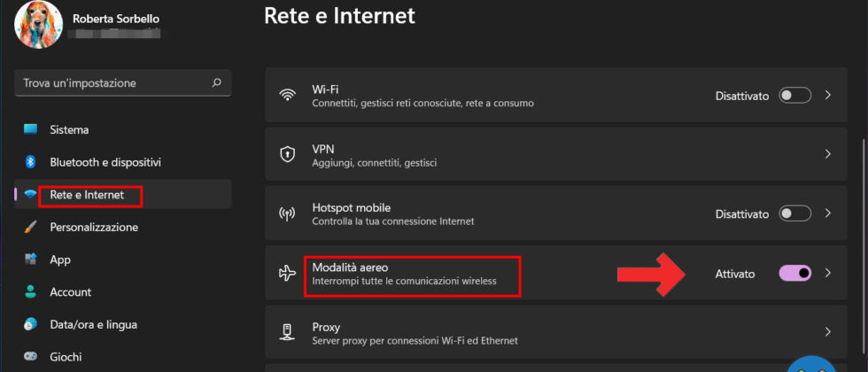Viewport: 868px width, 372px height.
Task: Click the user profile avatar picture
Action: (x=38, y=24)
